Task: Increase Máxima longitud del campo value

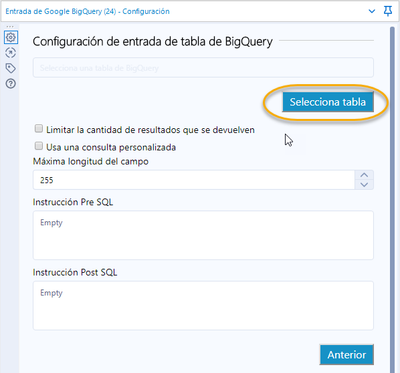Action: coord(364,175)
